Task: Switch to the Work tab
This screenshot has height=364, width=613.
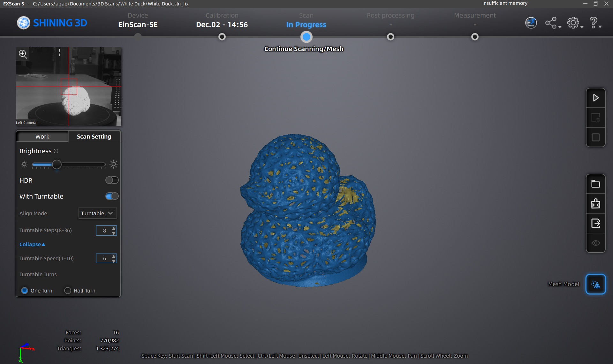Action: point(42,137)
